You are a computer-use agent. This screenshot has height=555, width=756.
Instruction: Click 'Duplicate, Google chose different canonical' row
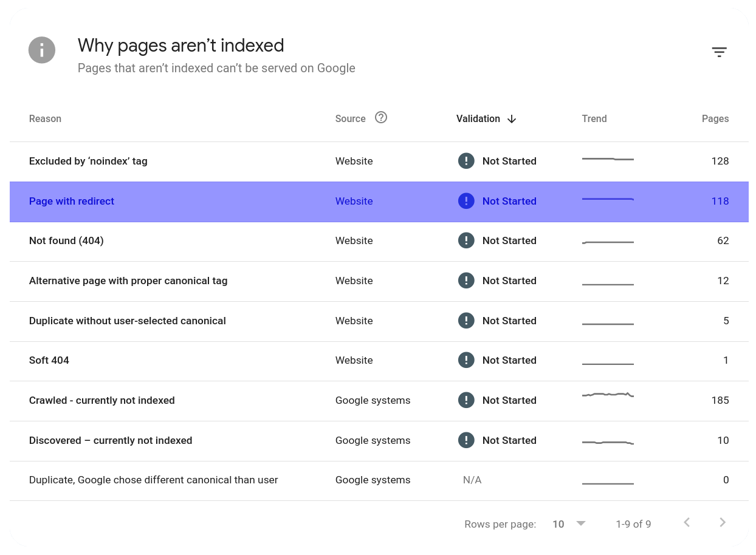[x=154, y=480]
